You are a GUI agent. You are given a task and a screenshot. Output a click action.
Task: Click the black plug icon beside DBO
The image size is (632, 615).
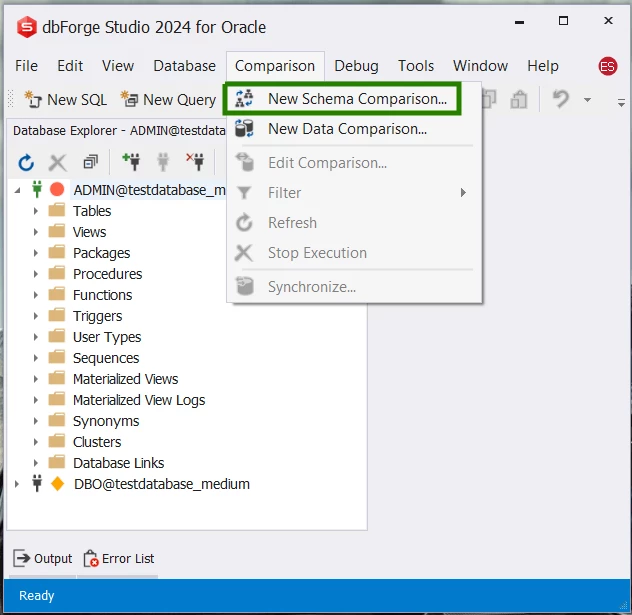37,483
